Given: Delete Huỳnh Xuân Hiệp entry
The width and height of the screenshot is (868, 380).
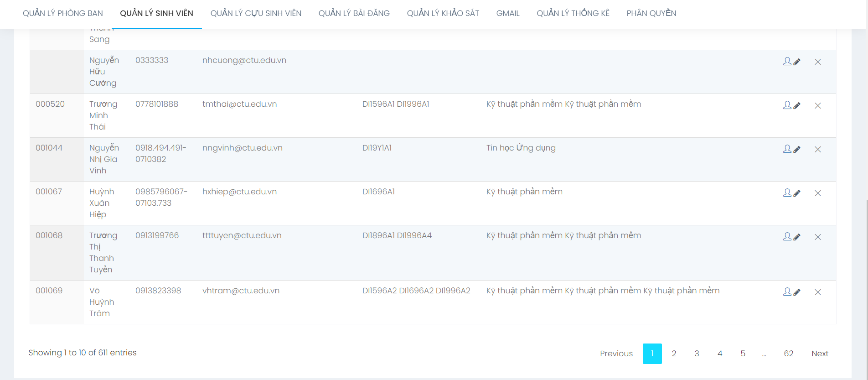Looking at the screenshot, I should coord(818,193).
